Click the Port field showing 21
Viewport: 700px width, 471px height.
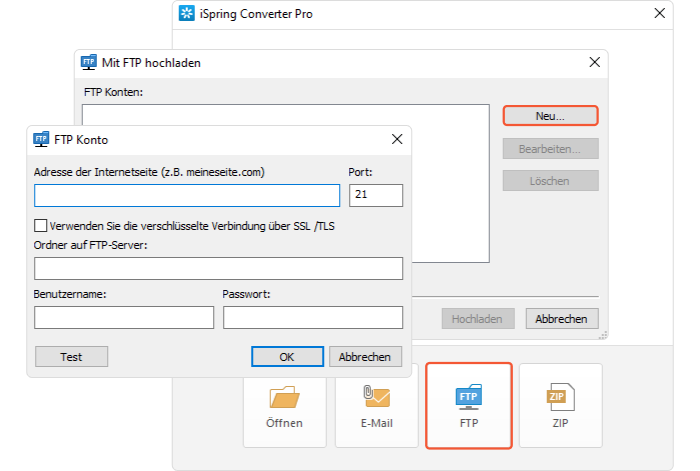(x=376, y=196)
